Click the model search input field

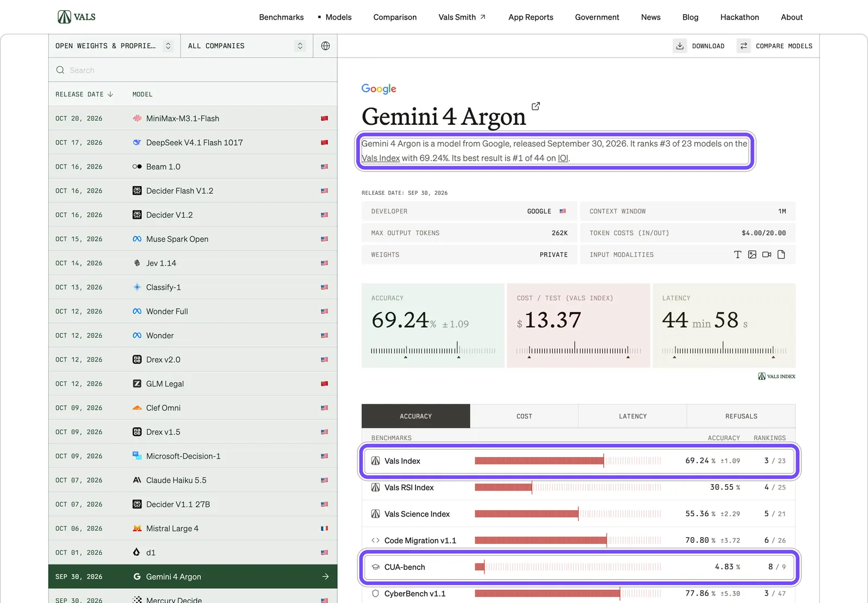tap(193, 70)
